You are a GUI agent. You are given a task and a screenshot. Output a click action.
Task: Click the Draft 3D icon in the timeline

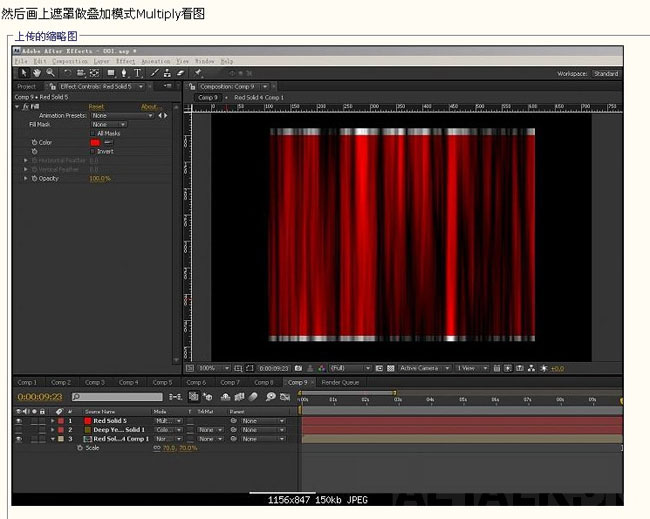click(208, 397)
